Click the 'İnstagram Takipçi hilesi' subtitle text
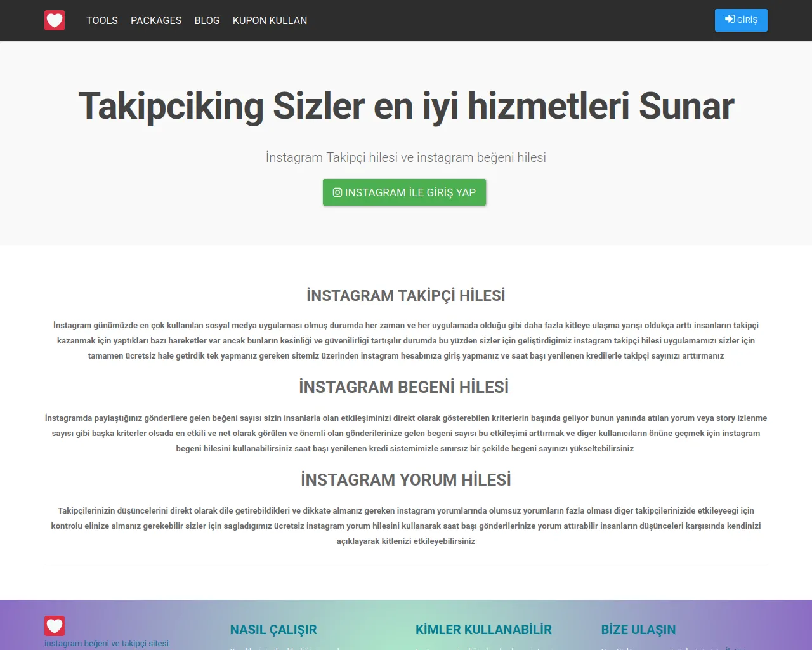 (406, 157)
